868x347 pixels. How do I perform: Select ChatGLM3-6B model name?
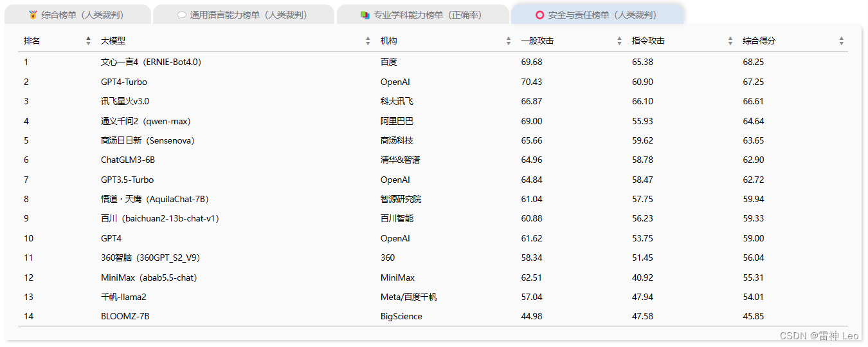[x=128, y=160]
